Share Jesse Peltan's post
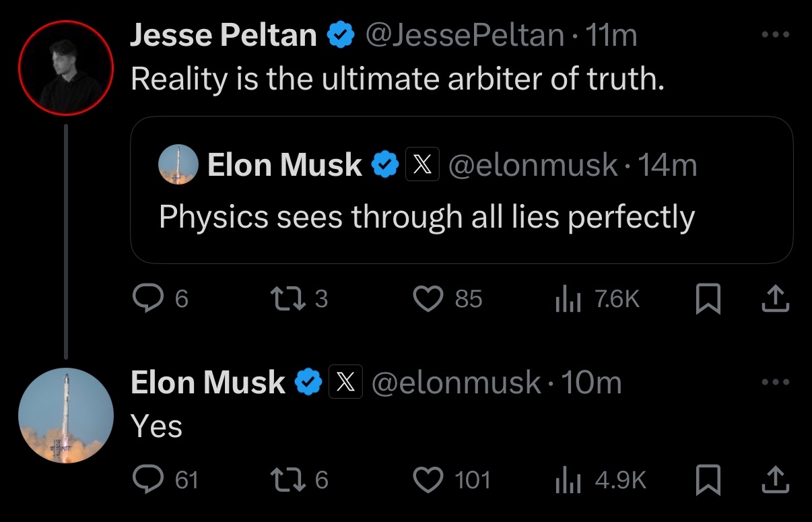Screen dimensions: 812x522 click(774, 298)
